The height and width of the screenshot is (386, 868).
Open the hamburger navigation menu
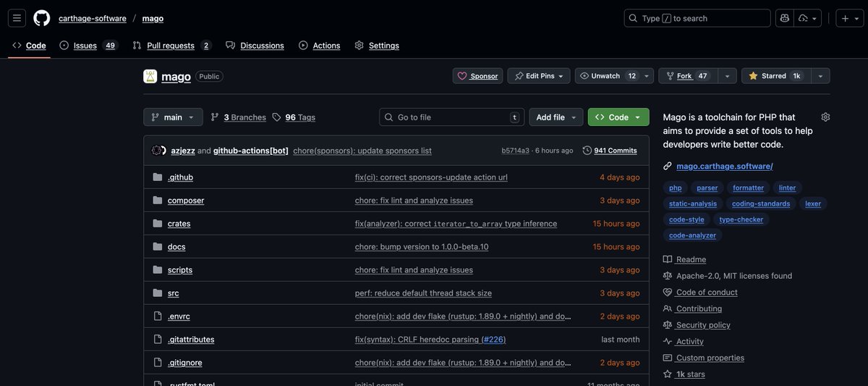(17, 18)
